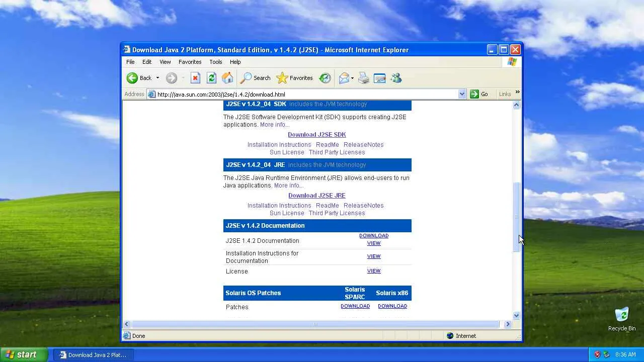644x362 pixels.
Task: Click the horizontal scrollbar thumb
Action: pos(315,324)
